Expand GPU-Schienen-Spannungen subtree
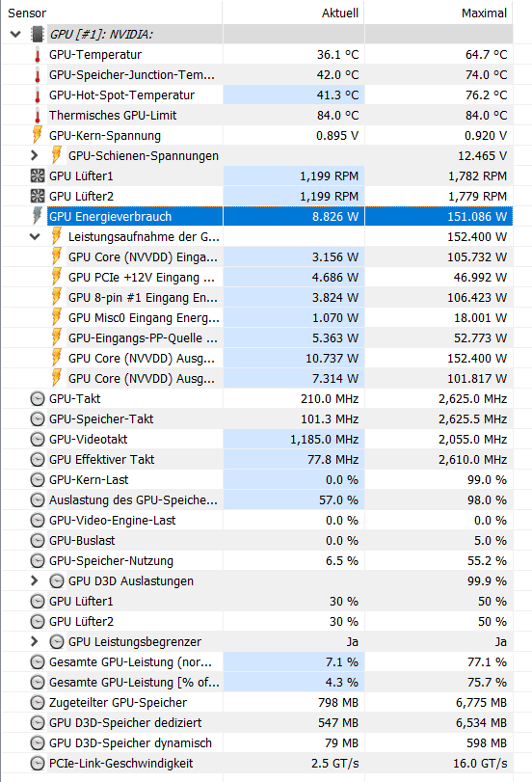The width and height of the screenshot is (532, 782). 35,155
